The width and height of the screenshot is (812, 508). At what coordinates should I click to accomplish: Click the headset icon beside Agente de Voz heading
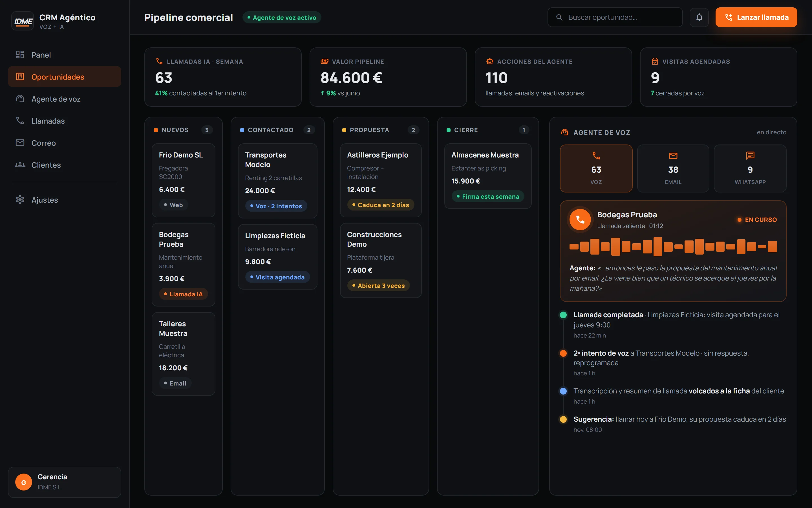(x=565, y=132)
